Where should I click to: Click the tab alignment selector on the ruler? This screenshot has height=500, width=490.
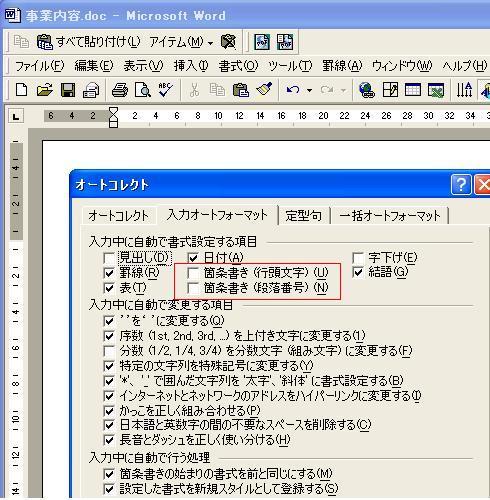[x=16, y=117]
